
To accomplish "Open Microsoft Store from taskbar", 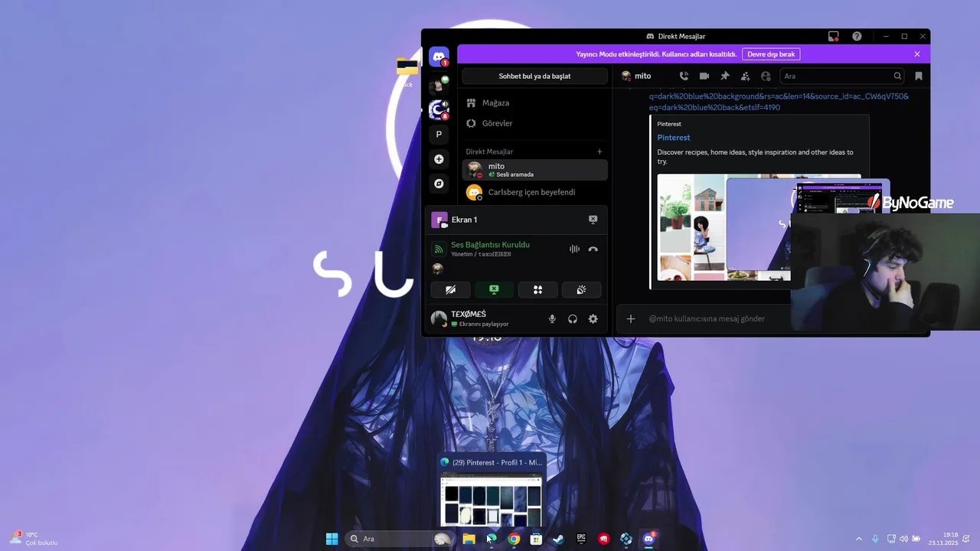I will (x=537, y=539).
